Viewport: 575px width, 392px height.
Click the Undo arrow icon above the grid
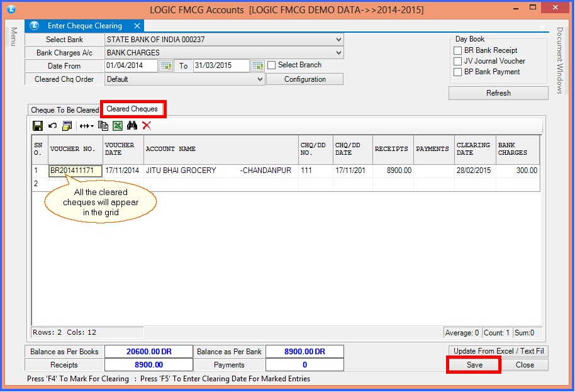point(52,126)
